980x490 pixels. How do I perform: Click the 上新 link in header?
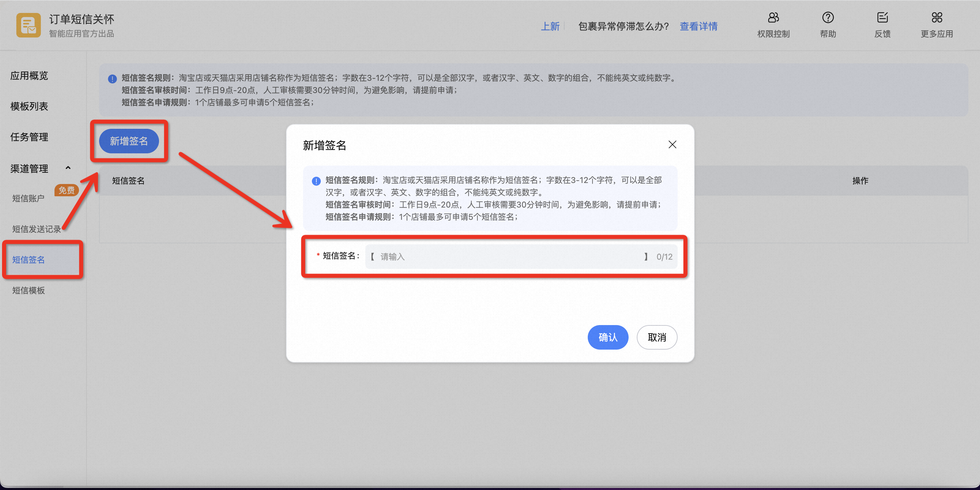[x=550, y=26]
